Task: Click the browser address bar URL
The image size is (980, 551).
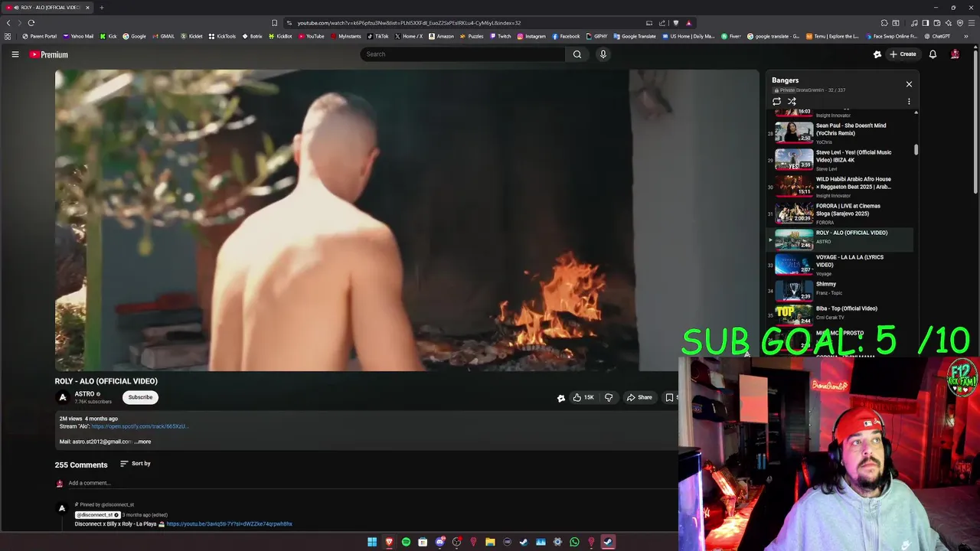Action: coord(409,23)
